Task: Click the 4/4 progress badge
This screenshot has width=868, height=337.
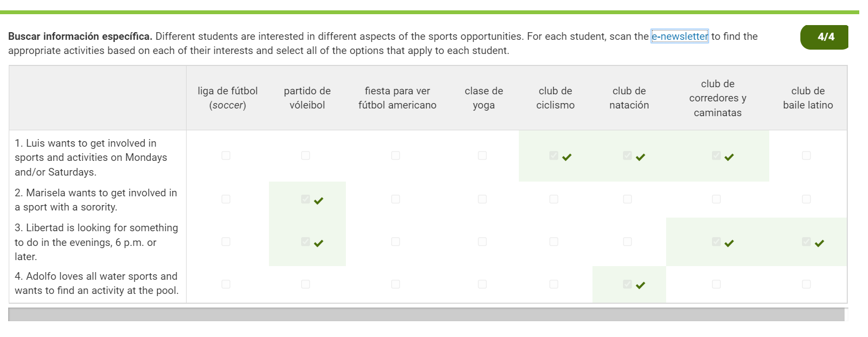Action: tap(825, 37)
